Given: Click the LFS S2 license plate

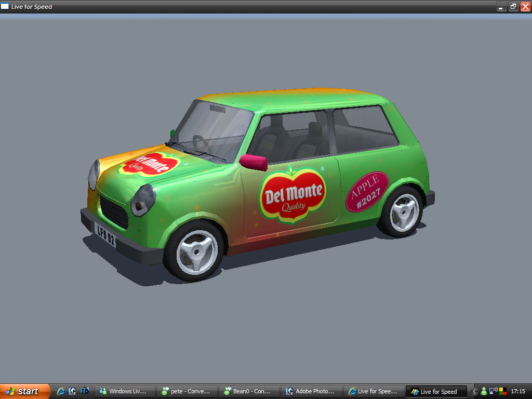Looking at the screenshot, I should [105, 234].
